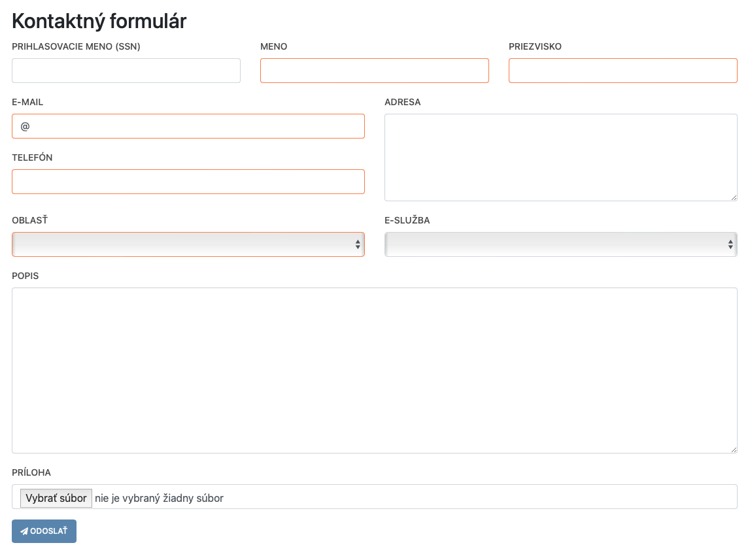750x560 pixels.
Task: Click inside the Popis text area
Action: pyautogui.click(x=374, y=370)
